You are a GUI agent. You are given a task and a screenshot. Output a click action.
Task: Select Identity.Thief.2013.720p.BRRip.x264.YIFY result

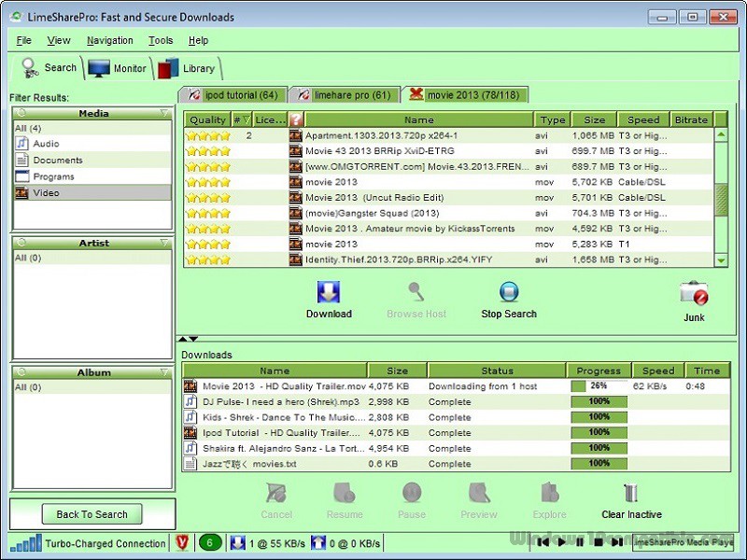pos(448,259)
